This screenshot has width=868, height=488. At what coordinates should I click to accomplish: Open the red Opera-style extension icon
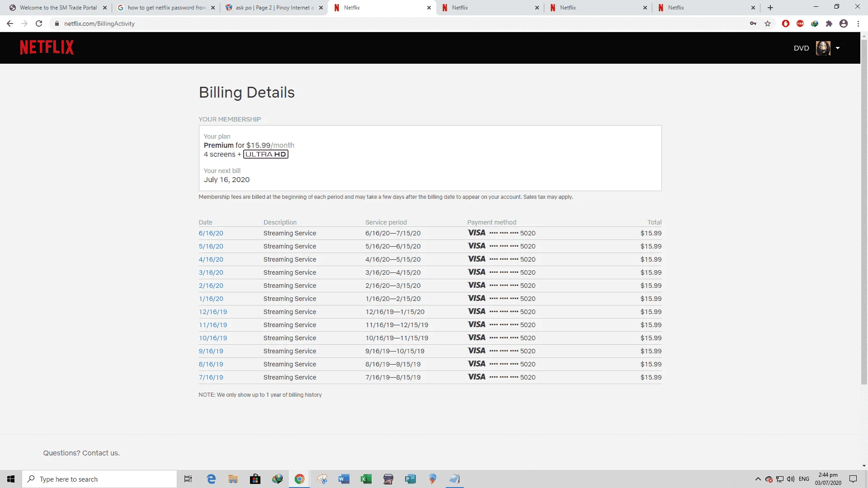[x=786, y=23]
